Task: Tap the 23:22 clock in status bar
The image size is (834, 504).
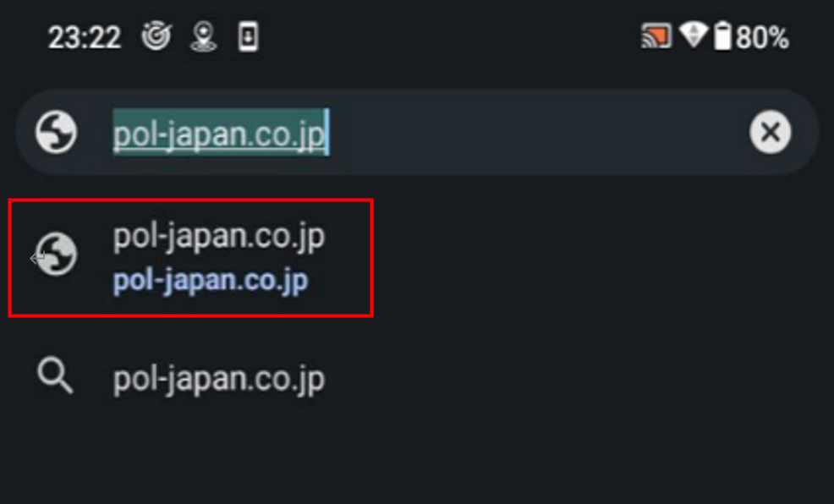Action: (85, 38)
